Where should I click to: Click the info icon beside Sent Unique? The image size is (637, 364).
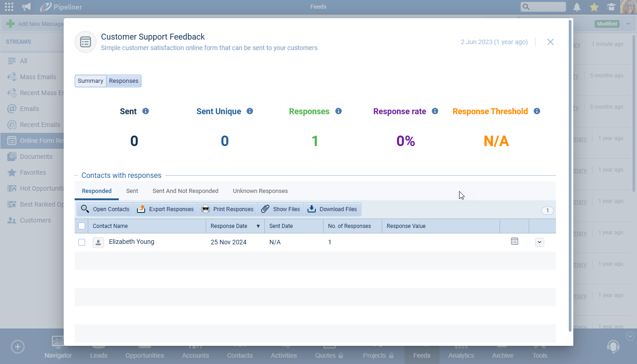[250, 111]
